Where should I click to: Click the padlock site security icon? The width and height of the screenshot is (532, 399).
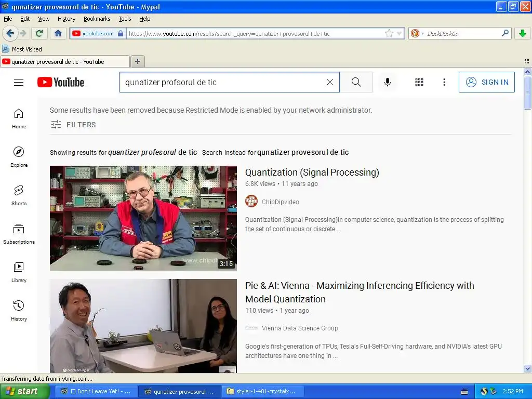tap(121, 33)
